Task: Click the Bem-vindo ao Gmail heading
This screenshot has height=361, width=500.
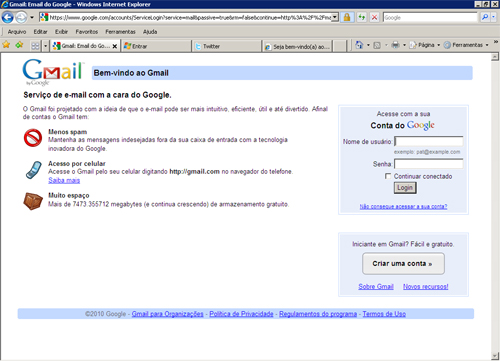Action: click(131, 73)
